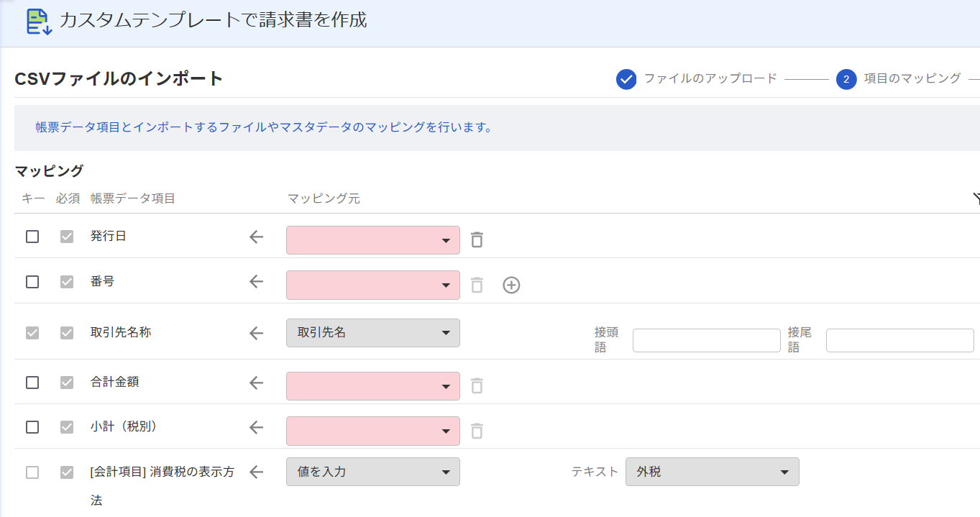Click step 2 circle for 項目のマッピング
This screenshot has height=517, width=980.
[846, 79]
